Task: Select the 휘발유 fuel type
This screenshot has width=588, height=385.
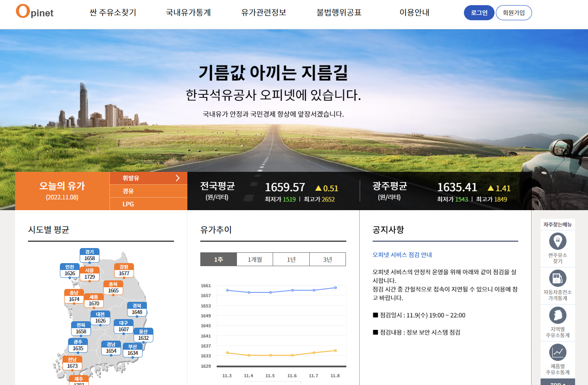Action: (x=149, y=178)
